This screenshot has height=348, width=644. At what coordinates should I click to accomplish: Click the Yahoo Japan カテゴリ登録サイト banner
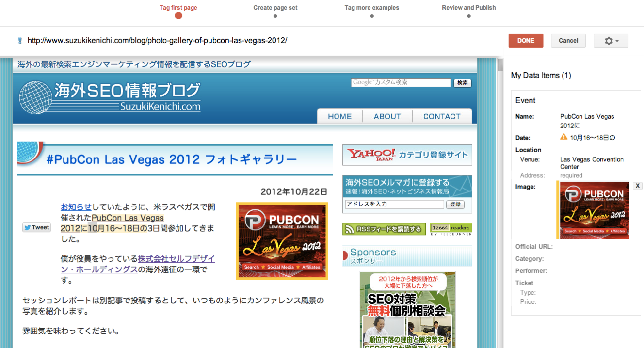[x=407, y=155]
